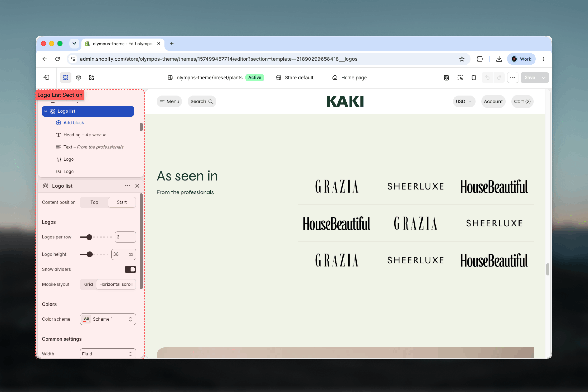Screen dimensions: 588x392
Task: Set content position to Top
Action: click(94, 202)
